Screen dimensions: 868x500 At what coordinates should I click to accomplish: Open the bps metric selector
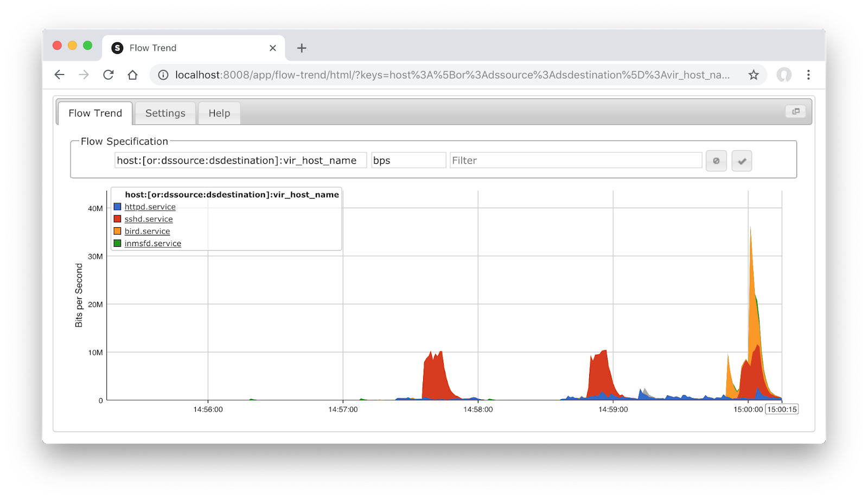point(409,160)
